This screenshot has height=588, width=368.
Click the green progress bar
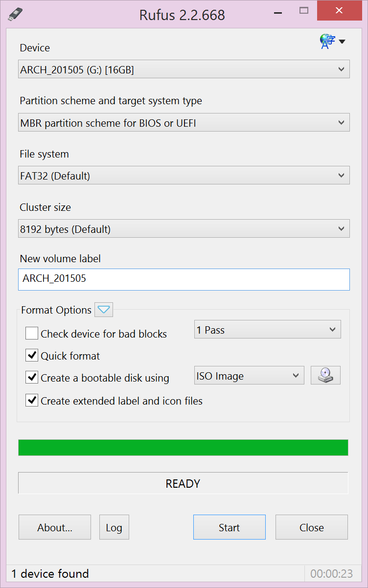pos(183,448)
